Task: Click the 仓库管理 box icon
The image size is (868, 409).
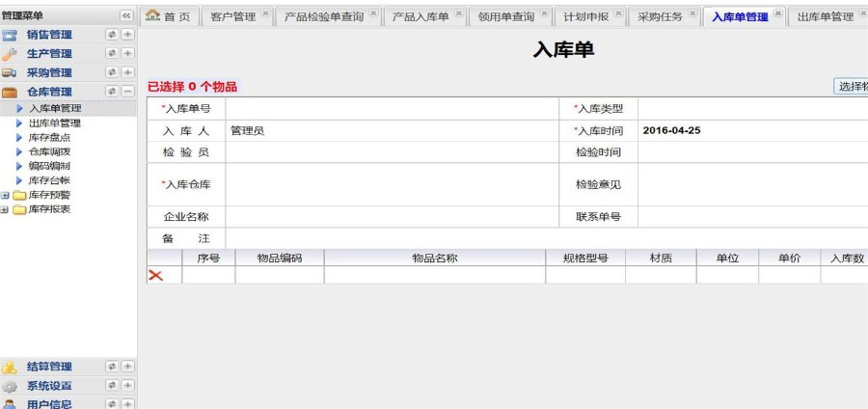Action: pyautogui.click(x=10, y=92)
